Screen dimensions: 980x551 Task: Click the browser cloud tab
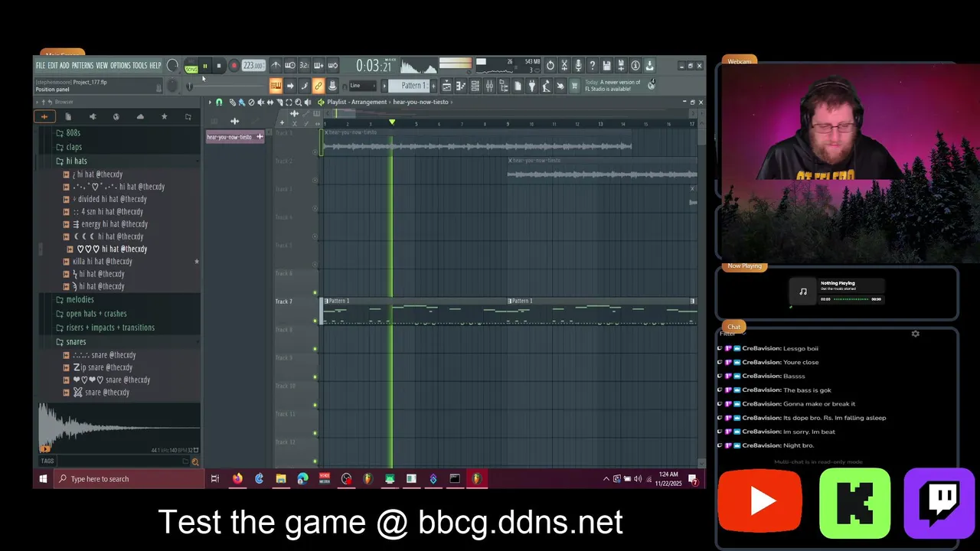point(140,117)
